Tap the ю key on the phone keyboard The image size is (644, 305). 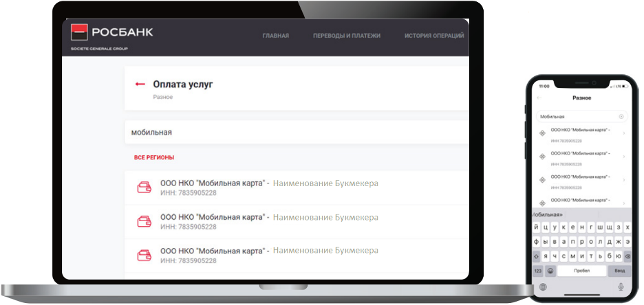(619, 257)
